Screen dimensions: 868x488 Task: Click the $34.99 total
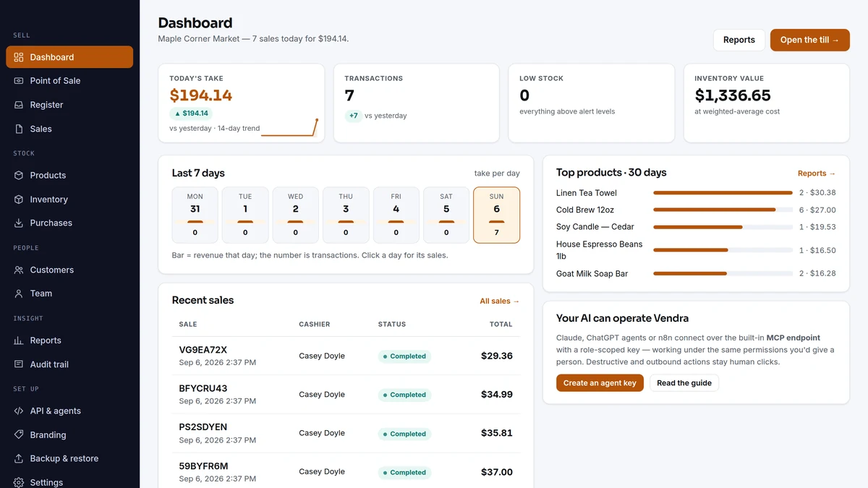click(497, 395)
